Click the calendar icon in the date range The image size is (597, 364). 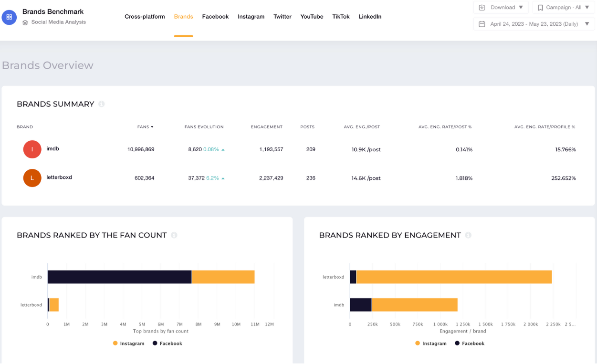(x=482, y=24)
